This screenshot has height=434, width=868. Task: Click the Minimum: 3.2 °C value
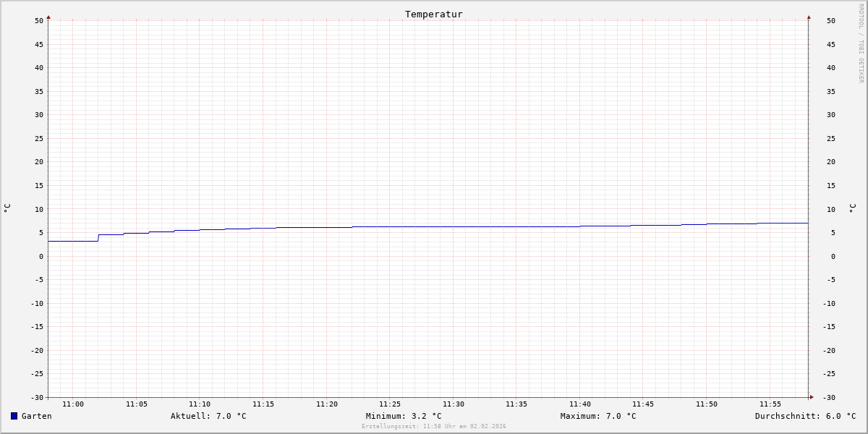pos(404,416)
